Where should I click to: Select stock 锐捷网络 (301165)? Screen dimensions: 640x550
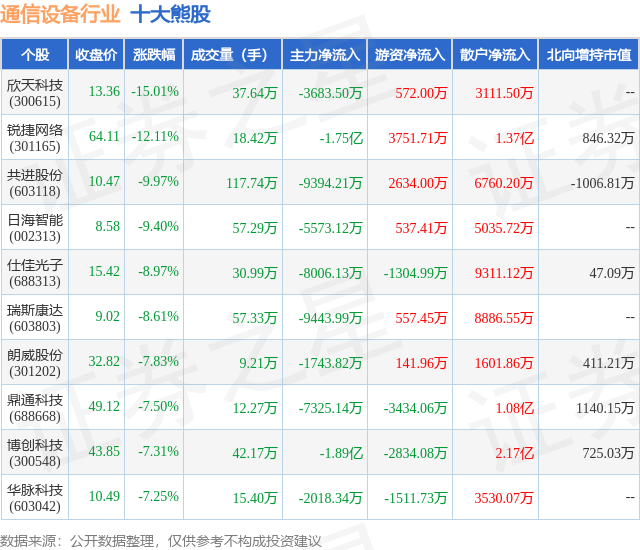35,138
